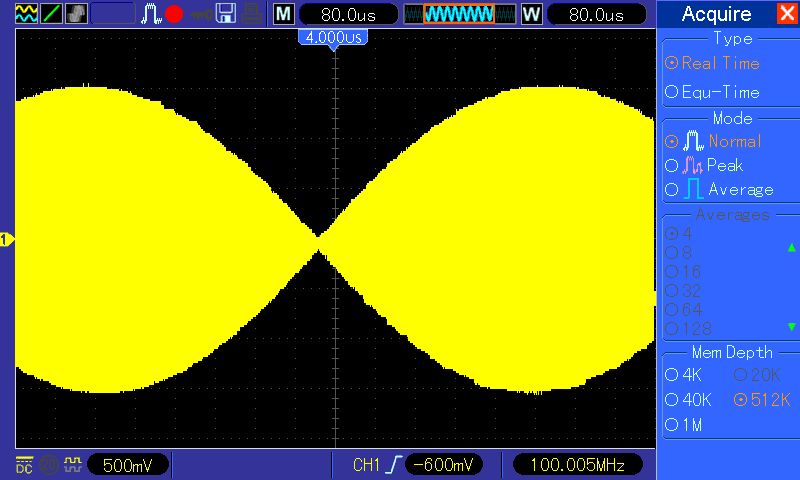Click the dimmed bandwidth limit icon
The width and height of the screenshot is (800, 480).
[x=49, y=465]
